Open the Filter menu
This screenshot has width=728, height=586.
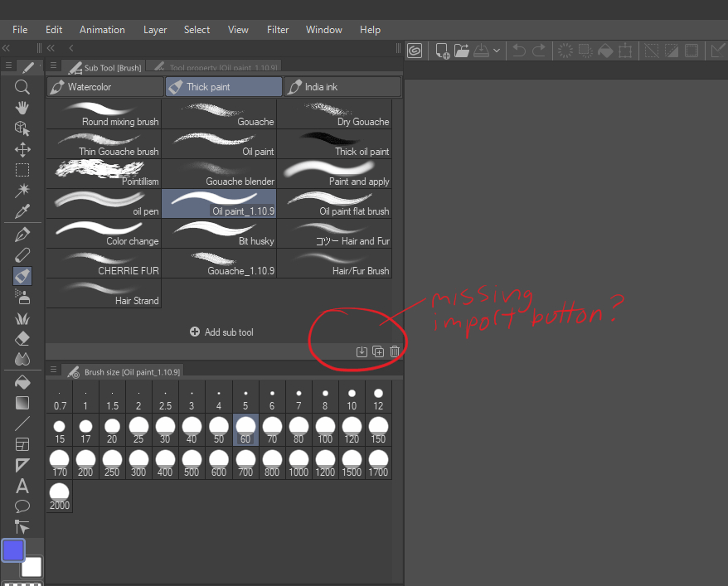pyautogui.click(x=278, y=29)
